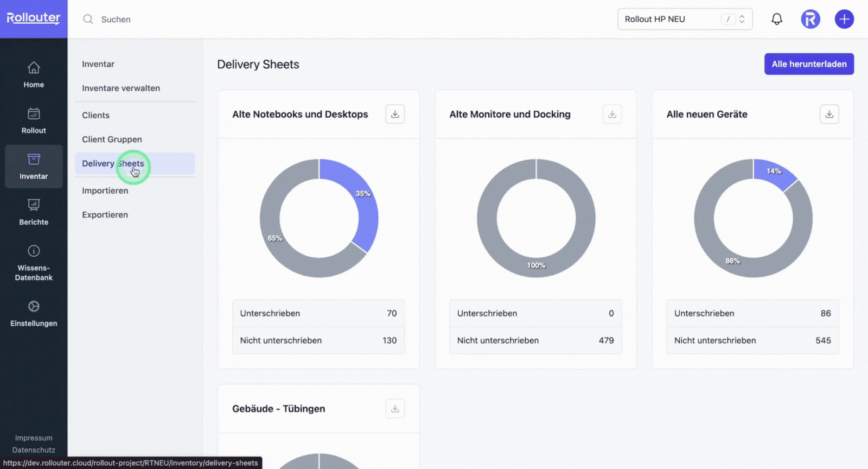Click the project selector up-down arrows
This screenshot has height=469, width=868.
point(742,19)
